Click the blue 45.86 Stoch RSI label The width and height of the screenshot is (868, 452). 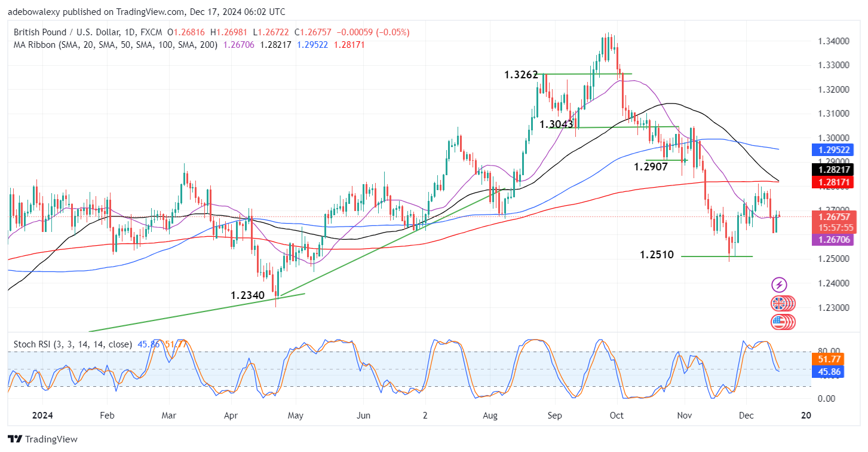[x=829, y=372]
